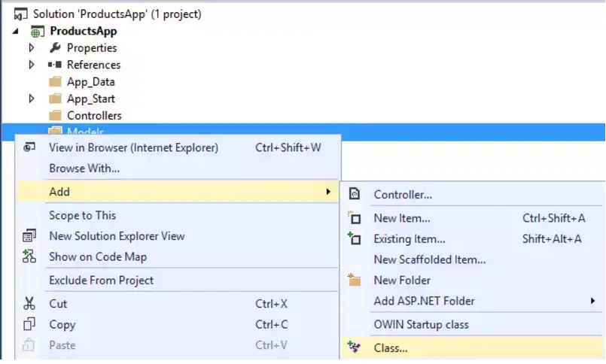Image resolution: width=606 pixels, height=364 pixels.
Task: Click the New Solution Explorer View icon
Action: point(29,236)
